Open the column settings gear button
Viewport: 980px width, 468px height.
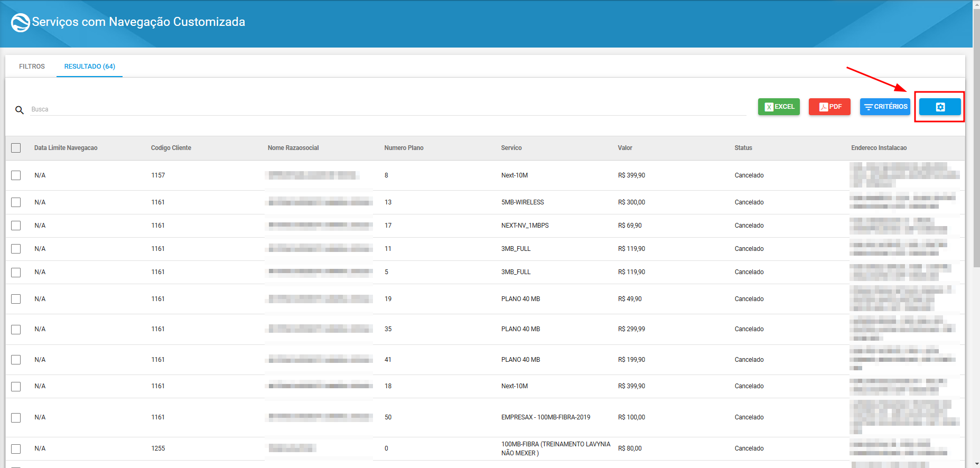(940, 107)
